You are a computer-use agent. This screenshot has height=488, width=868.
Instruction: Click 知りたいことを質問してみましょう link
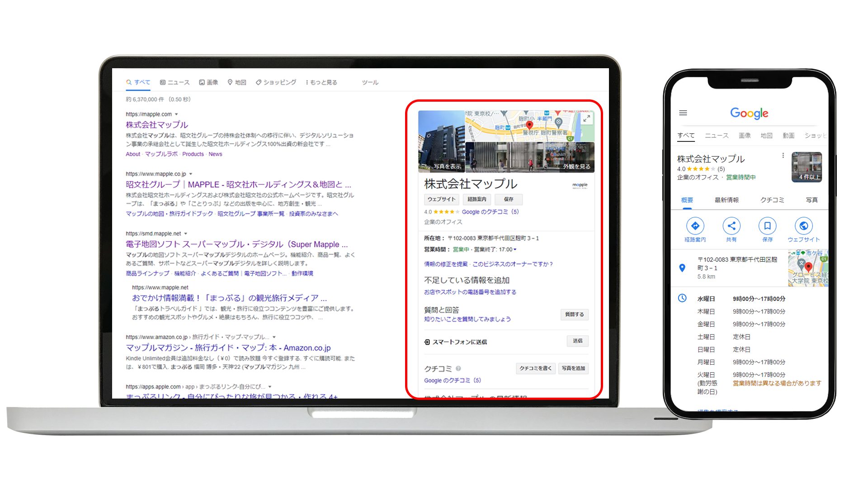pos(467,319)
